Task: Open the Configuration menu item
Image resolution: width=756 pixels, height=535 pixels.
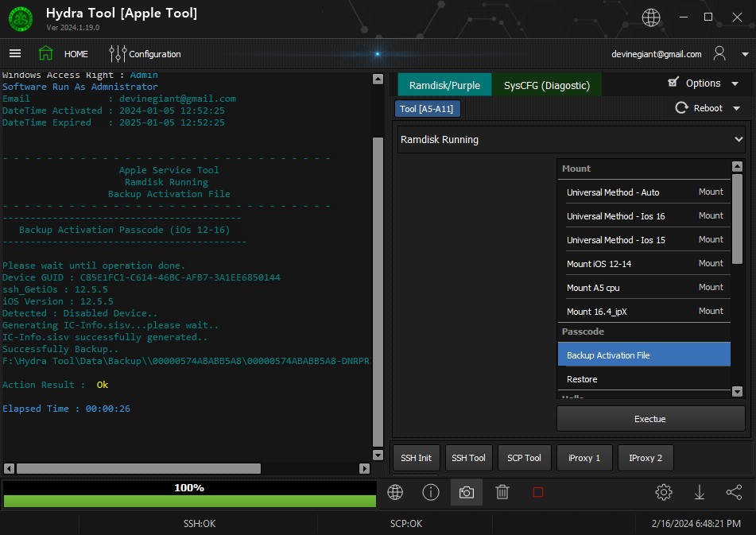Action: [x=155, y=54]
